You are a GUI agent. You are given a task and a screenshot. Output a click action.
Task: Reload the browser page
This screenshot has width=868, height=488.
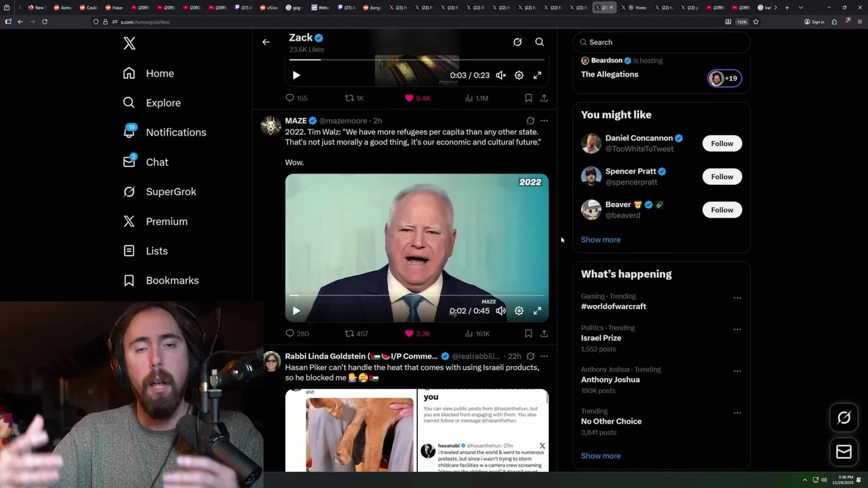click(x=45, y=22)
